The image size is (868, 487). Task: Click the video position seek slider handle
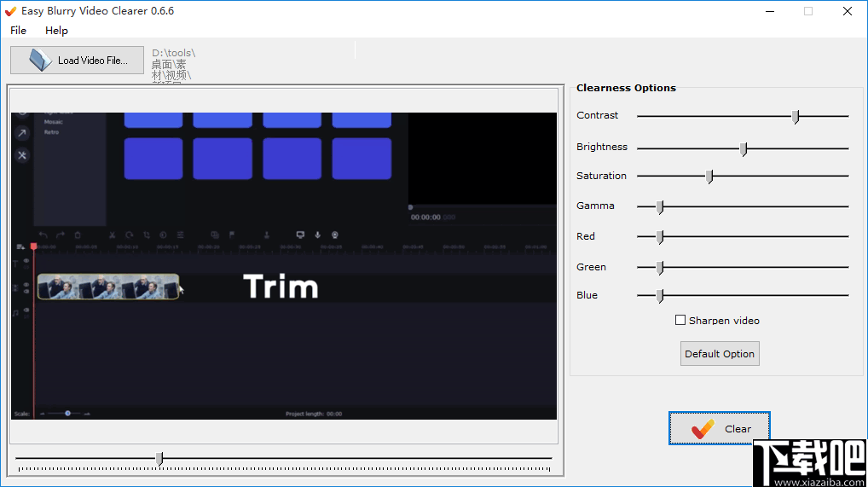point(159,459)
